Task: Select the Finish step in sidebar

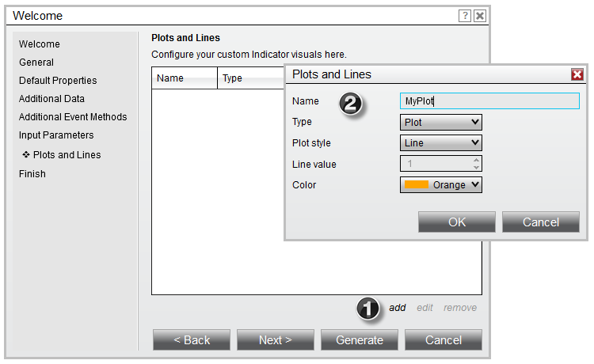Action: pos(32,174)
